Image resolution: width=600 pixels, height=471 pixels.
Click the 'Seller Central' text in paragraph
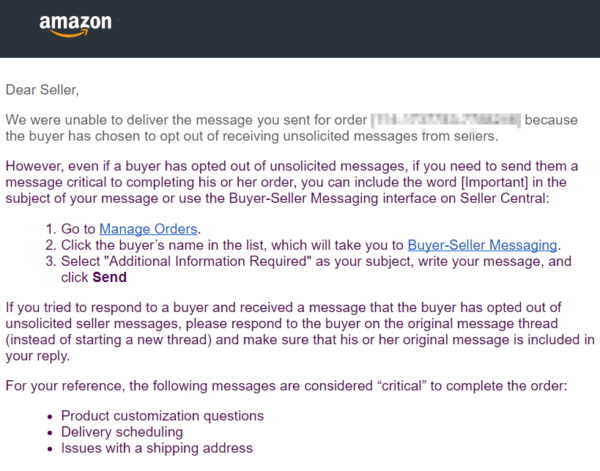502,198
